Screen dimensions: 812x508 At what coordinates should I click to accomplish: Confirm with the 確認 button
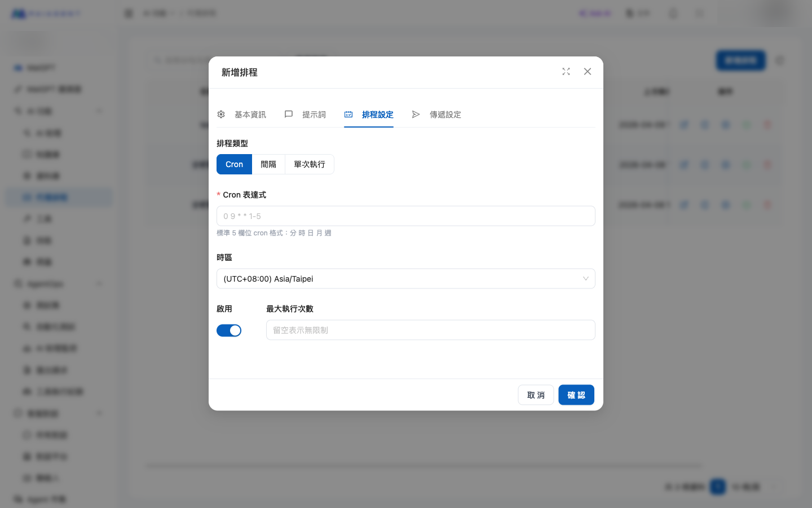click(576, 395)
